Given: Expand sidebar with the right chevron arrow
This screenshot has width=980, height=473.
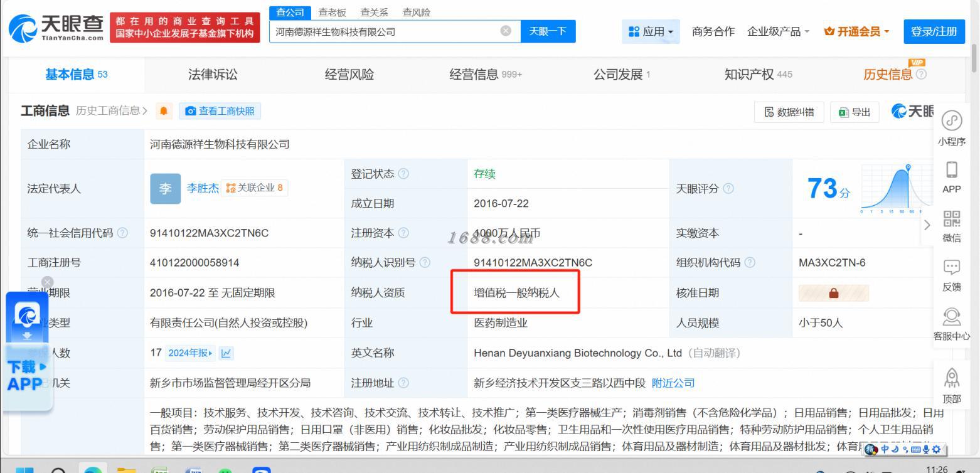Looking at the screenshot, I should 927,225.
